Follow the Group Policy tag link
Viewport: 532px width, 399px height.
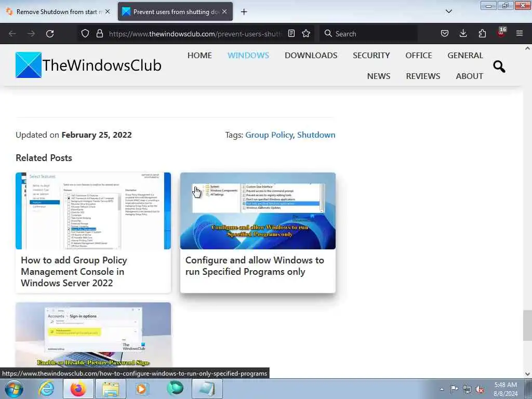click(269, 135)
